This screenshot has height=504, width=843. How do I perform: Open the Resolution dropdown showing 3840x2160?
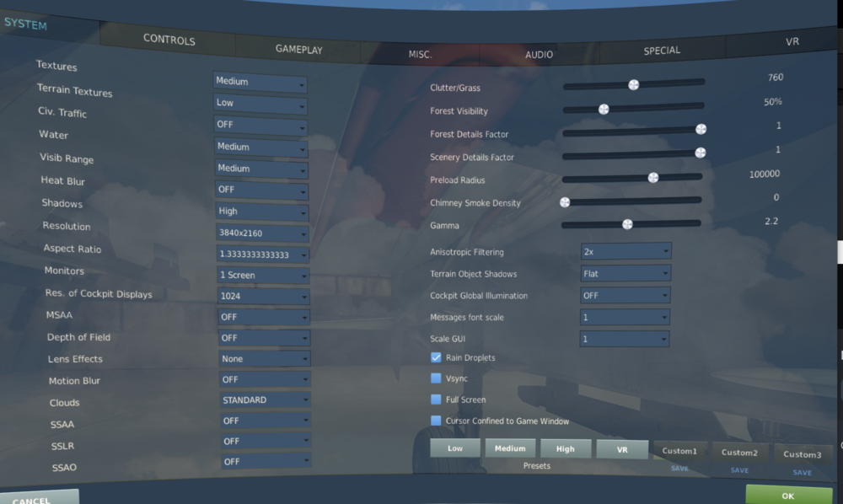(262, 233)
